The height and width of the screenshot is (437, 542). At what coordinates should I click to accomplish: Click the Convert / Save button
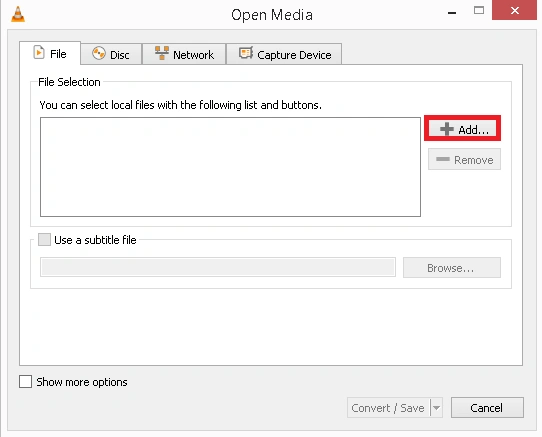coord(389,408)
